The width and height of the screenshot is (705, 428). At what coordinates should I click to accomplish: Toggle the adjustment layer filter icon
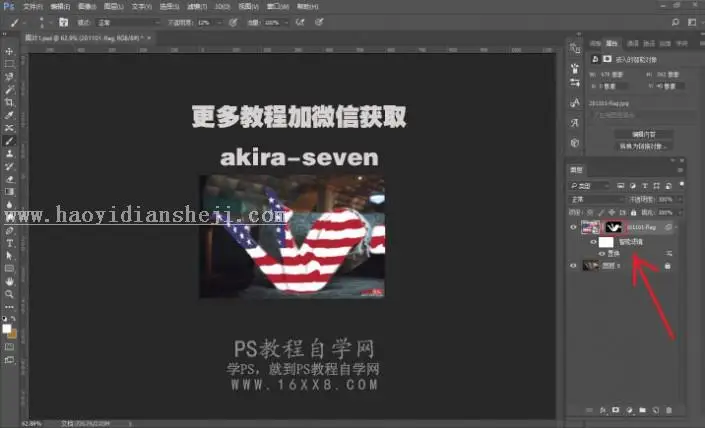[x=633, y=186]
